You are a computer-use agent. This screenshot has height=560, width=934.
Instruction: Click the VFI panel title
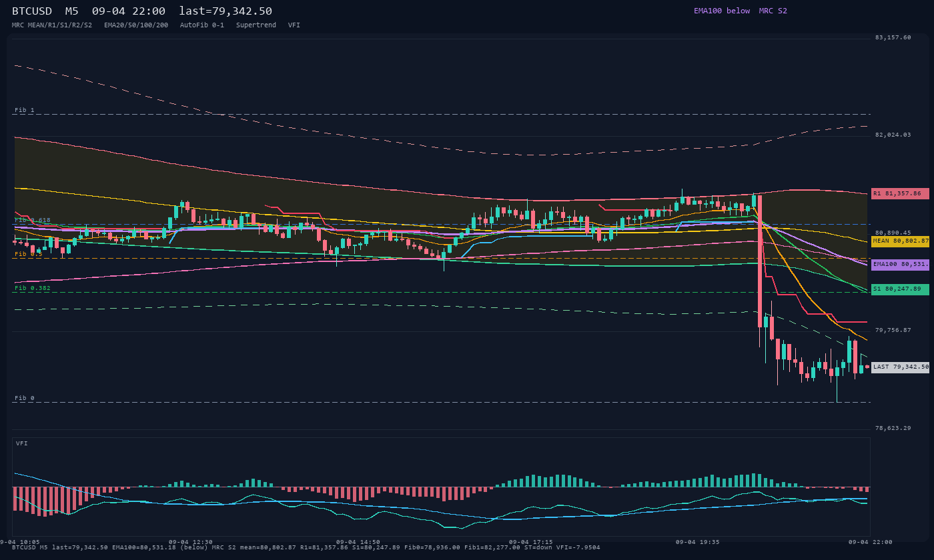coord(22,443)
